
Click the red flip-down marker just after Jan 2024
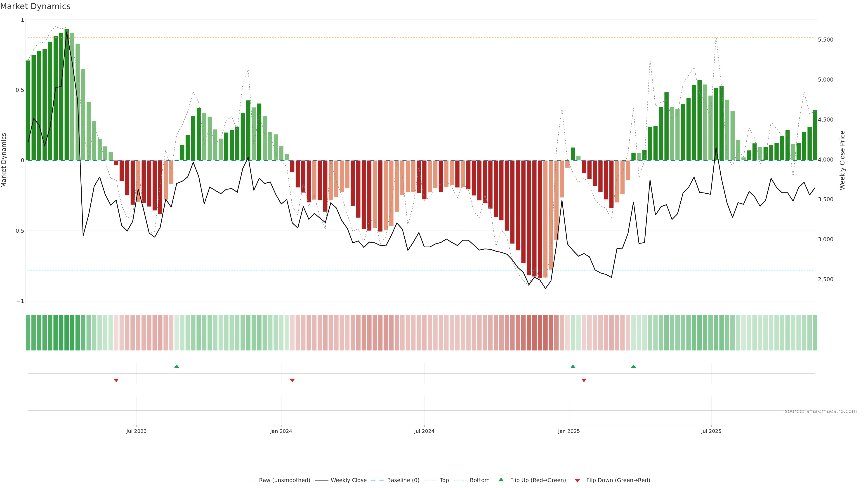pyautogui.click(x=292, y=380)
